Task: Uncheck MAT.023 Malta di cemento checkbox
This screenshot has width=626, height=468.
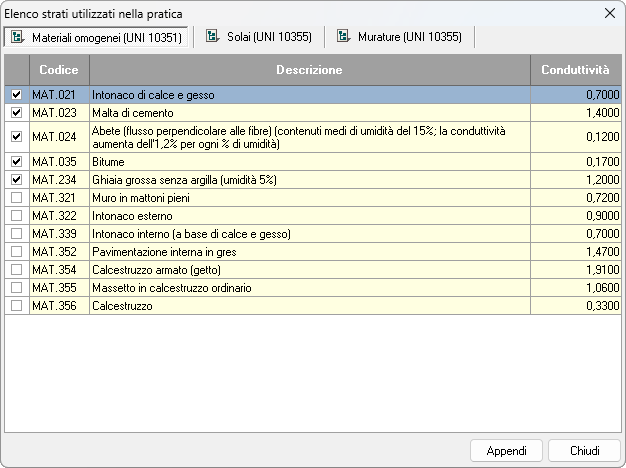Action: tap(16, 113)
